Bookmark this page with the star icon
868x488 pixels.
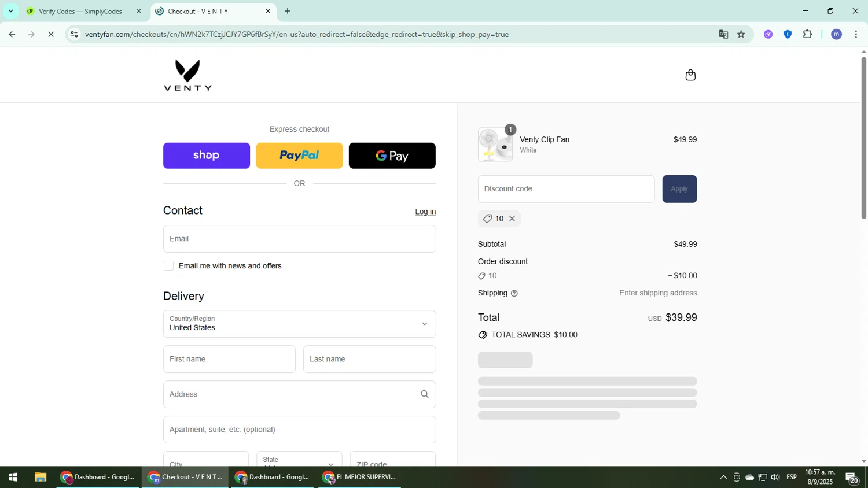pyautogui.click(x=741, y=34)
